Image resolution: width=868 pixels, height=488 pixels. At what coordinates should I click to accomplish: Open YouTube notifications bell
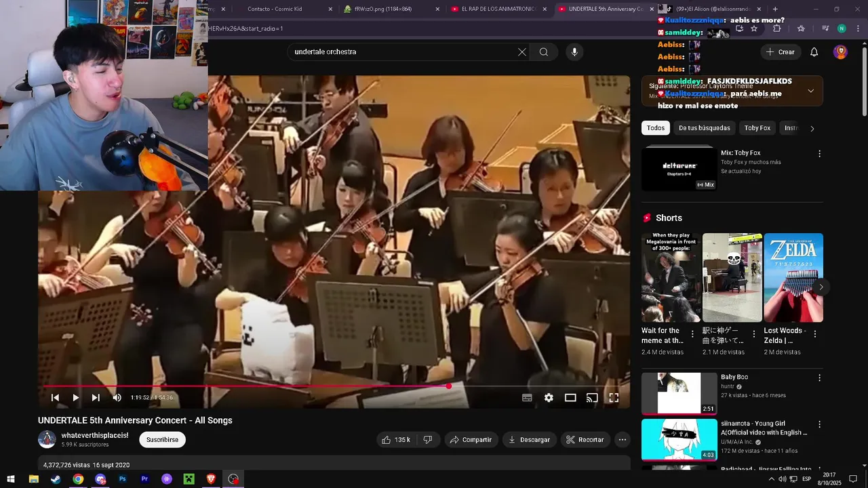pyautogui.click(x=814, y=52)
